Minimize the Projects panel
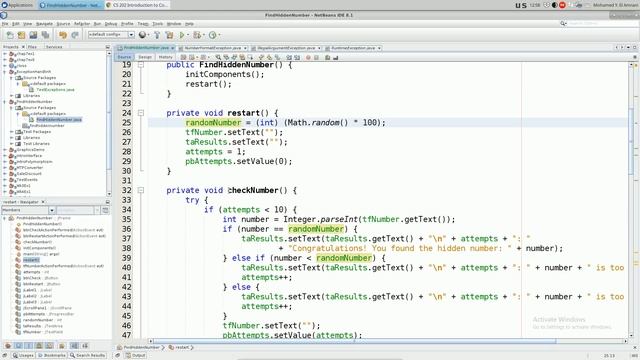 point(108,47)
